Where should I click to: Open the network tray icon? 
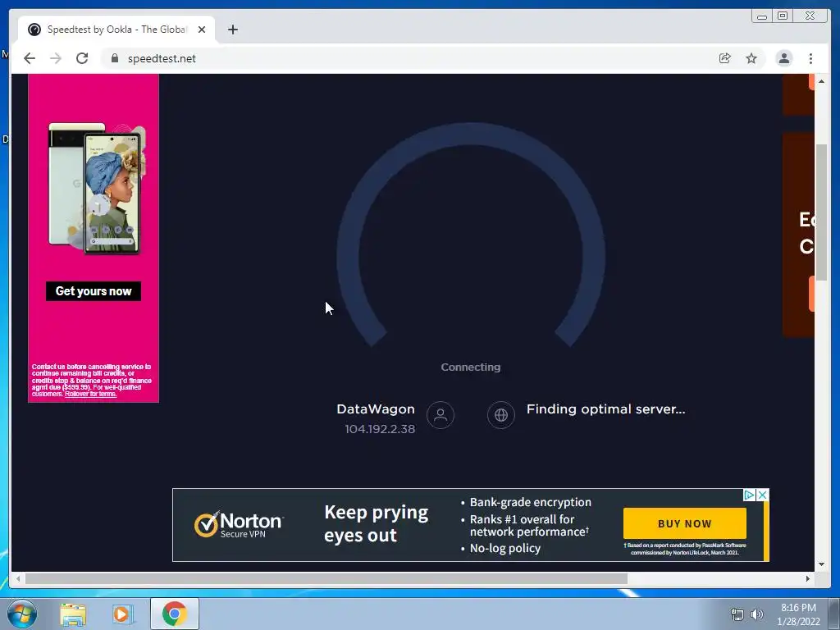pos(737,614)
